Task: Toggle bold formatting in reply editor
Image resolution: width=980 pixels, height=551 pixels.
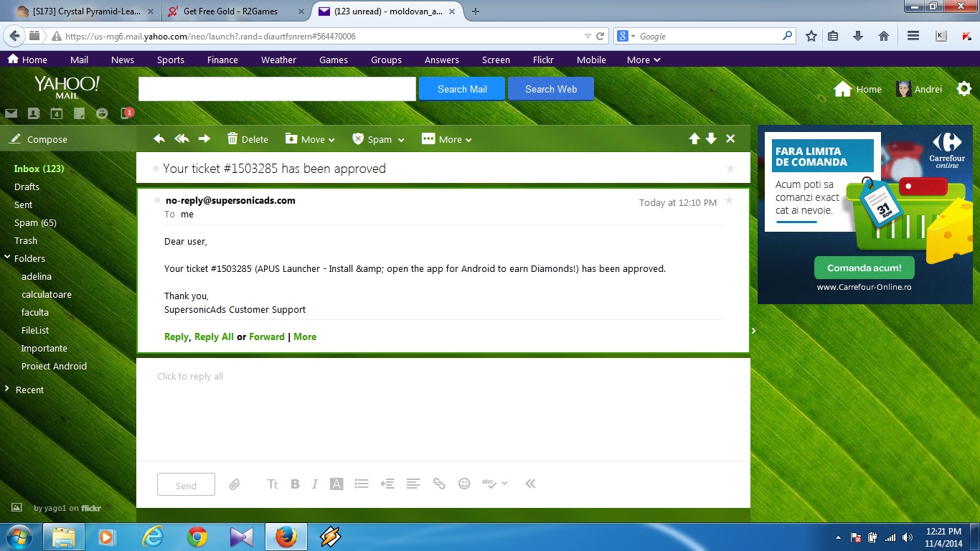Action: tap(295, 484)
